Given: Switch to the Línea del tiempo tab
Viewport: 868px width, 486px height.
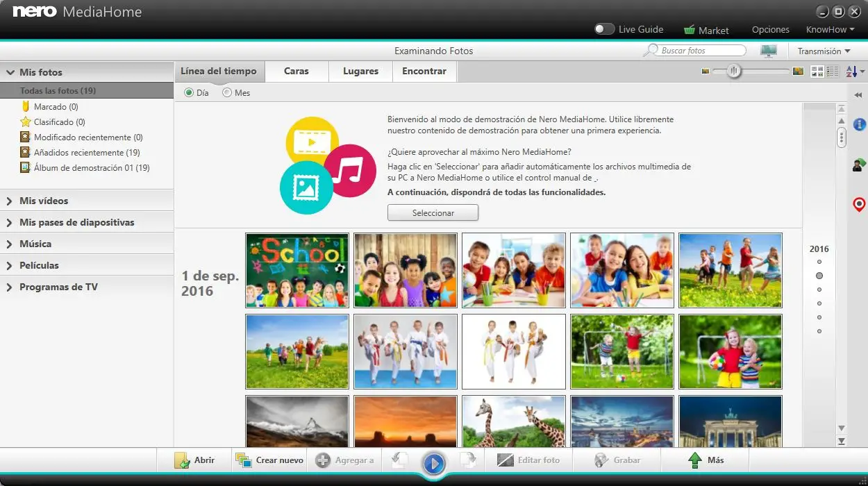Looking at the screenshot, I should click(x=219, y=71).
